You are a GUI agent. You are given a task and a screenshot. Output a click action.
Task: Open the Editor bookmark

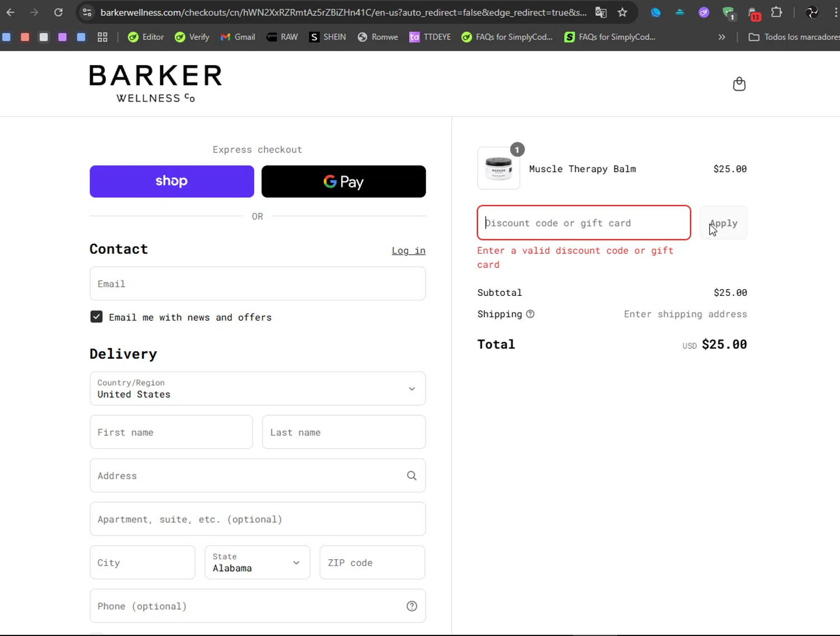pos(146,37)
